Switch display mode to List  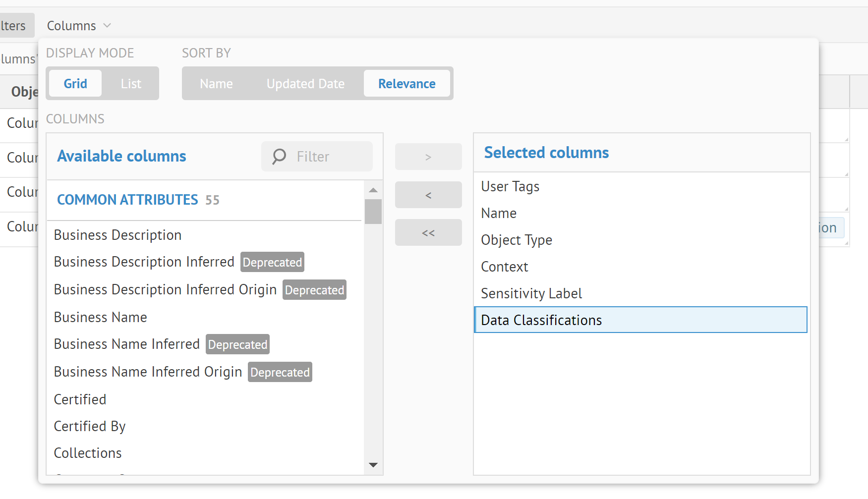tap(131, 84)
